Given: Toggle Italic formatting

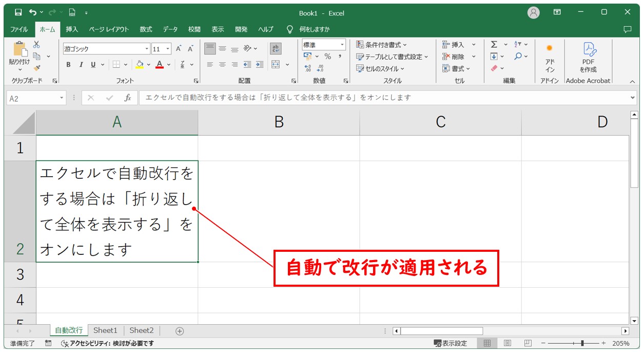Looking at the screenshot, I should [x=81, y=65].
